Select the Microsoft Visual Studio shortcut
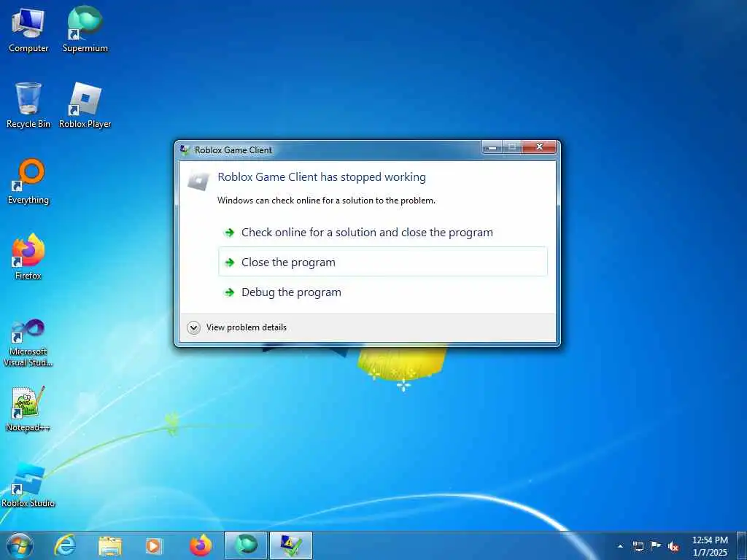This screenshot has width=747, height=560. (x=28, y=343)
